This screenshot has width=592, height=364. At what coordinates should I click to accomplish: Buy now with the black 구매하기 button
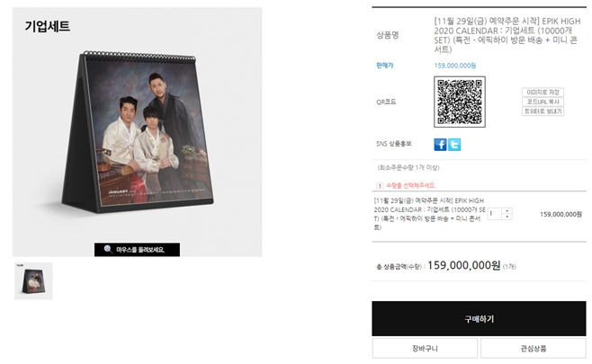pos(479,319)
